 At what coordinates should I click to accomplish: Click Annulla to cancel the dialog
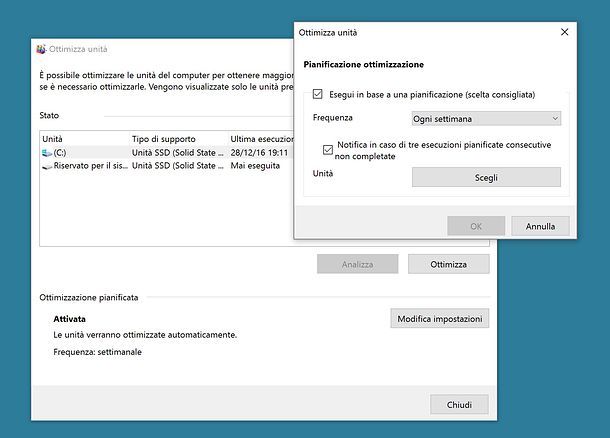click(x=540, y=226)
